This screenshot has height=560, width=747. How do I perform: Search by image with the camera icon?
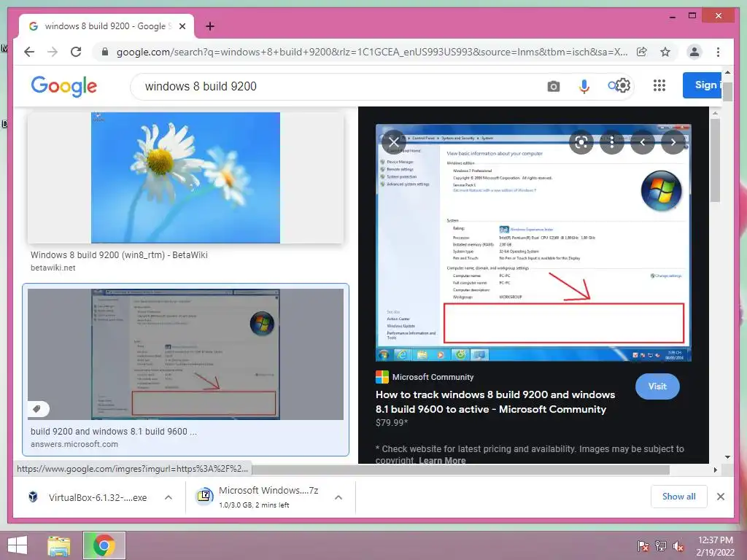click(x=553, y=86)
